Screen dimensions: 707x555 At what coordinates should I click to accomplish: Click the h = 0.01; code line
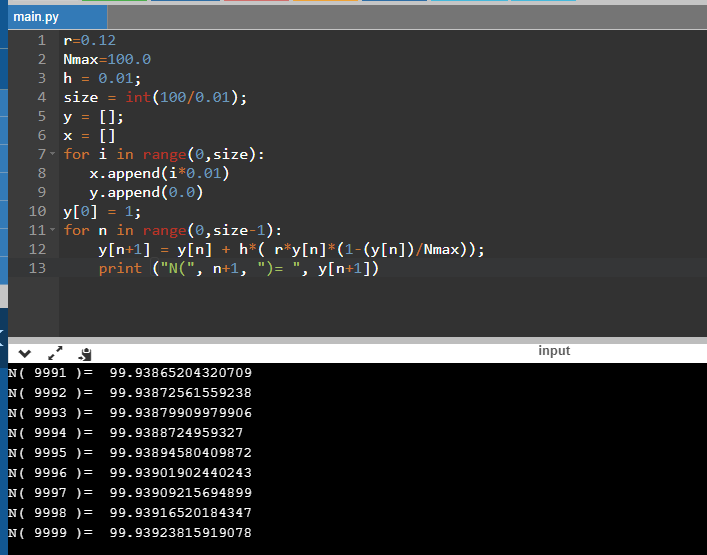(102, 78)
